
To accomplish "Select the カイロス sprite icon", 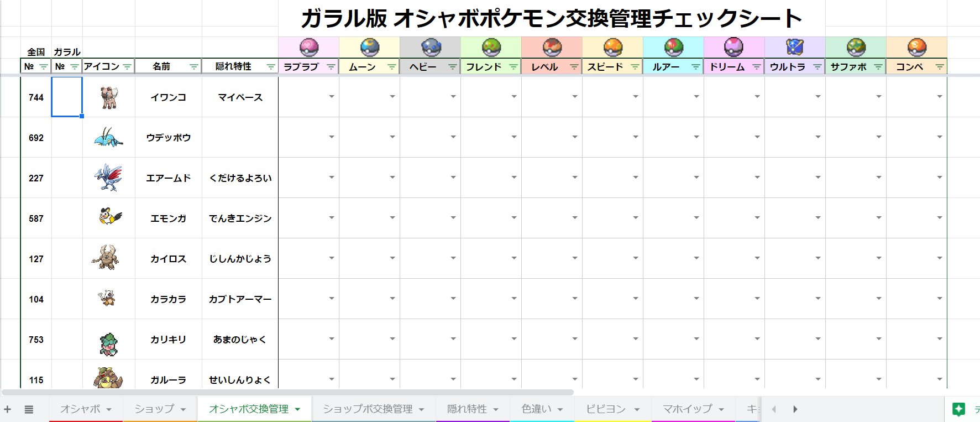I will pos(106,258).
